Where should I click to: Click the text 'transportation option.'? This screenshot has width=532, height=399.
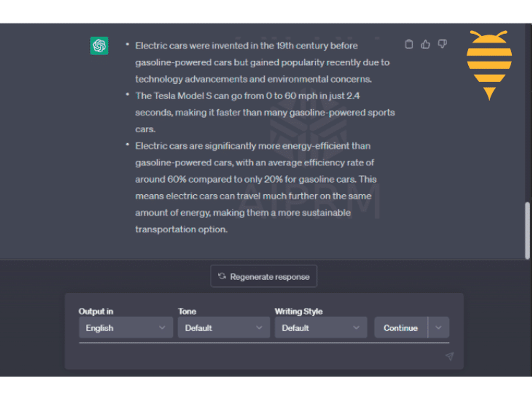coord(181,229)
